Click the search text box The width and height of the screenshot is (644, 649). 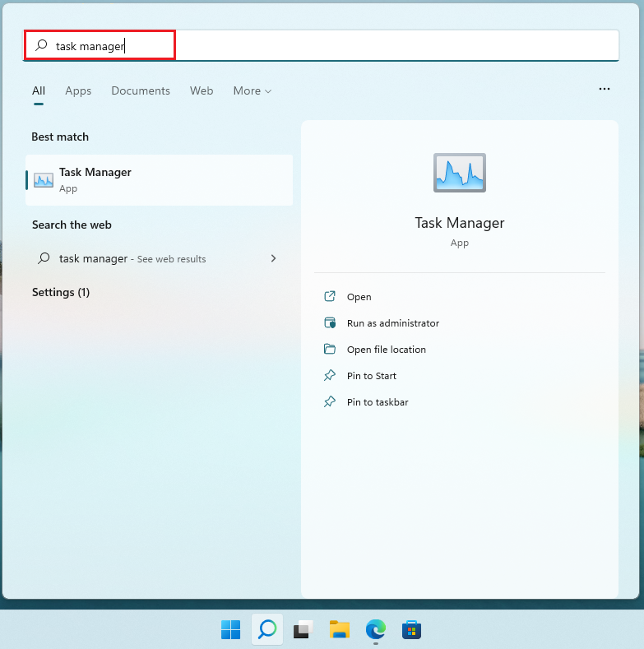coord(329,46)
